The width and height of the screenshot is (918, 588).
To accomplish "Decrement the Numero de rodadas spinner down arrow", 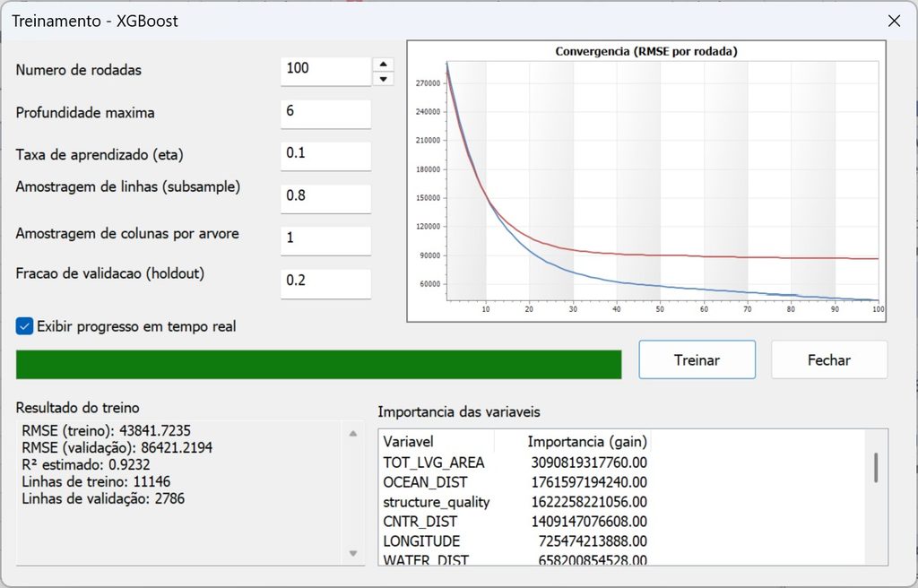I will 383,79.
